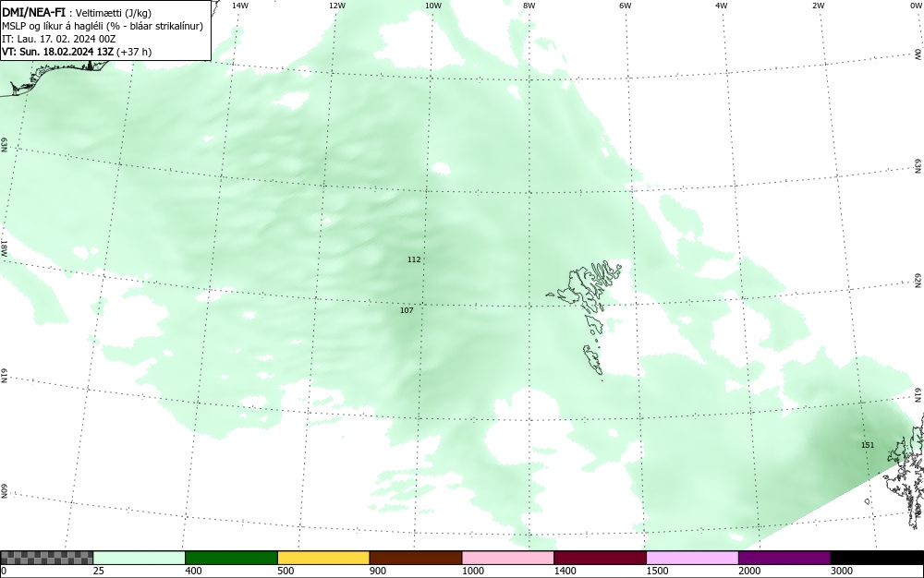
Task: Click the black legend swatch above 3000
Action: point(877,558)
